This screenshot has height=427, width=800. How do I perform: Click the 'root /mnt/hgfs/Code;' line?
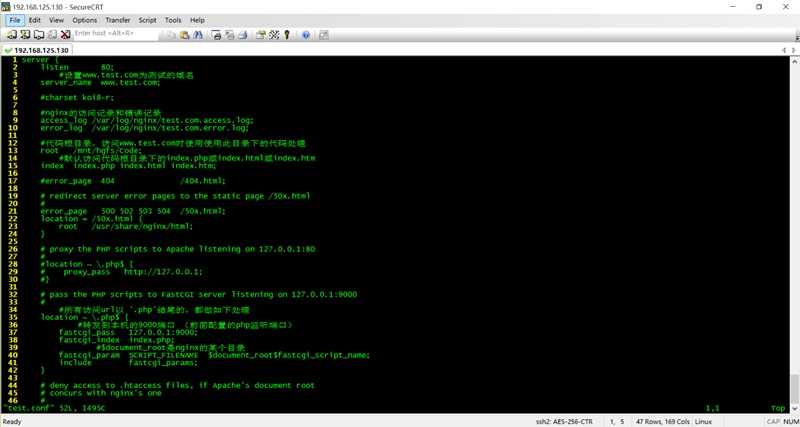click(91, 150)
